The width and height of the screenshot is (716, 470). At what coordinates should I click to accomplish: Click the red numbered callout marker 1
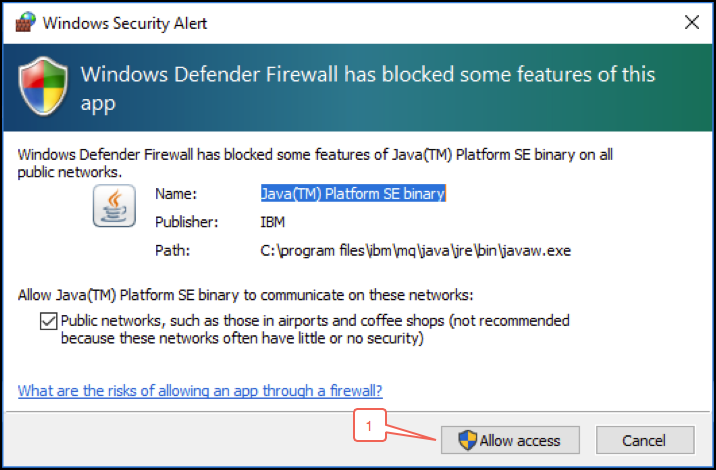[369, 426]
